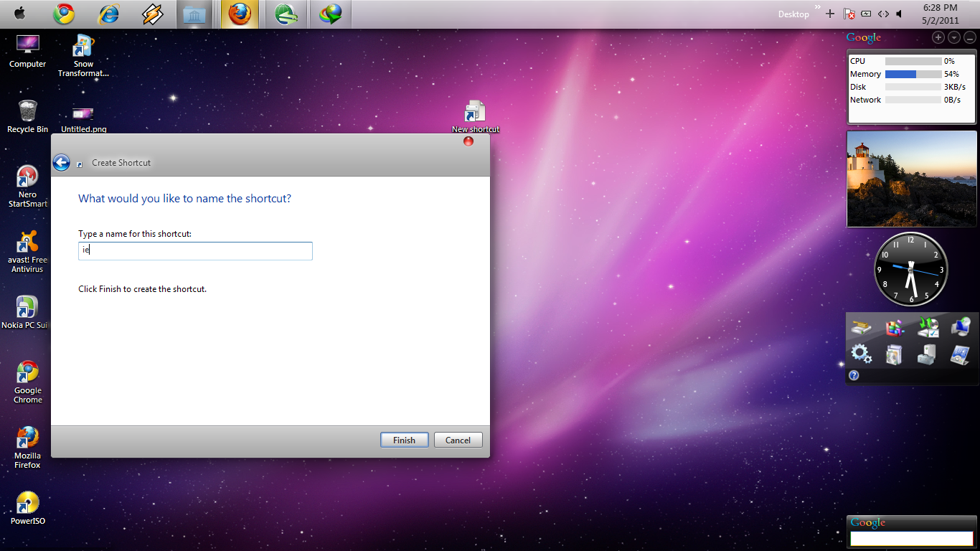980x551 pixels.
Task: Click the Google search box gadget
Action: [x=911, y=538]
